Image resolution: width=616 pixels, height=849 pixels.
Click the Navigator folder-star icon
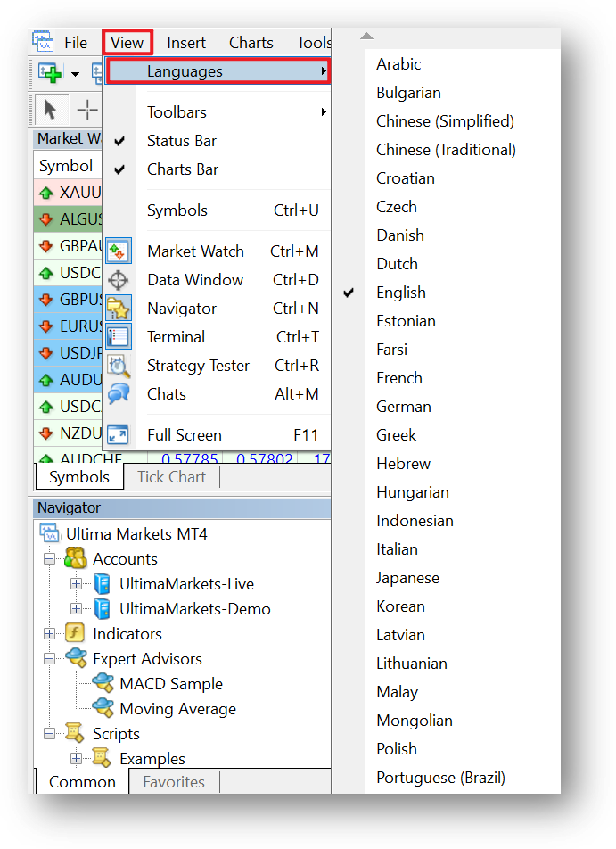(x=118, y=308)
